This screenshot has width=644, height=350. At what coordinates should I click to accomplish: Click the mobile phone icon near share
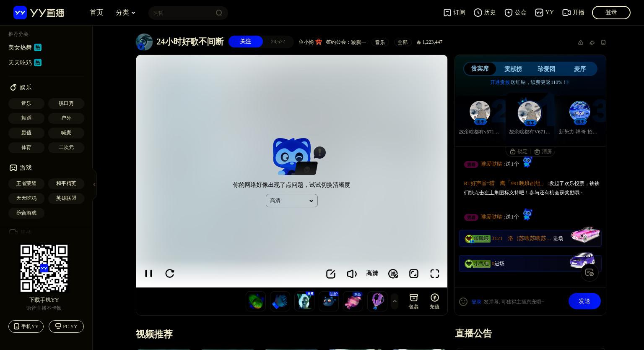[x=603, y=42]
